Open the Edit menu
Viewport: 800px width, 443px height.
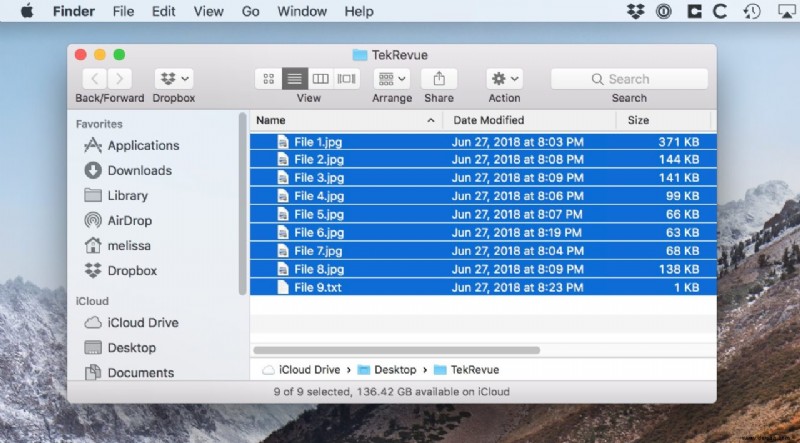click(x=164, y=11)
